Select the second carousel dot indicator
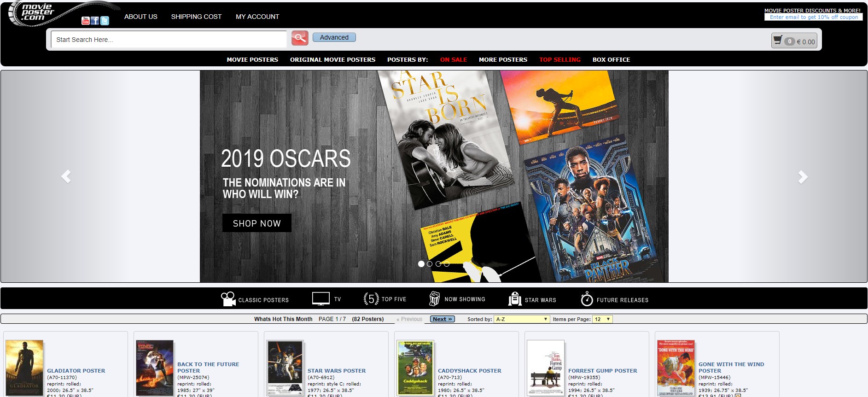Image resolution: width=868 pixels, height=397 pixels. coord(430,264)
